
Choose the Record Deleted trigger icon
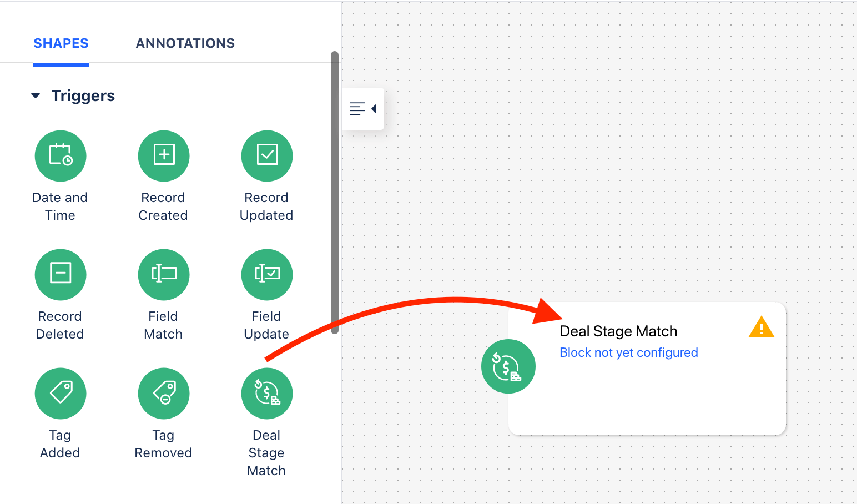pos(61,275)
